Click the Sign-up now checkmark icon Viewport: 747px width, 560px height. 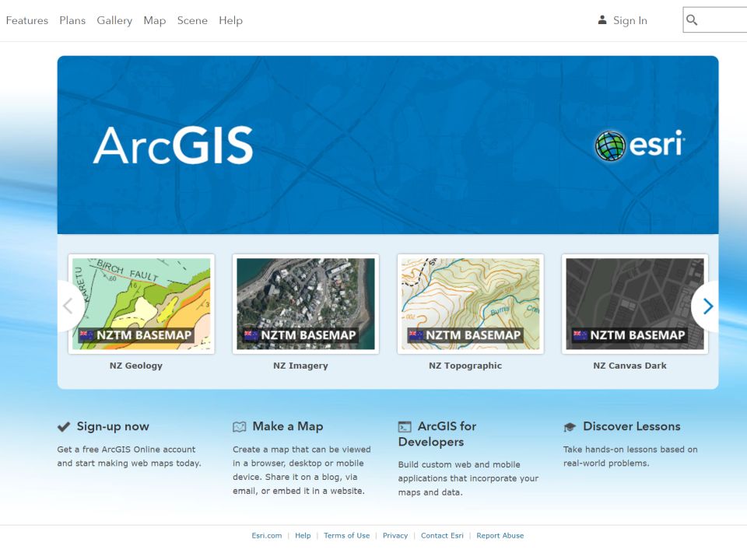(64, 427)
